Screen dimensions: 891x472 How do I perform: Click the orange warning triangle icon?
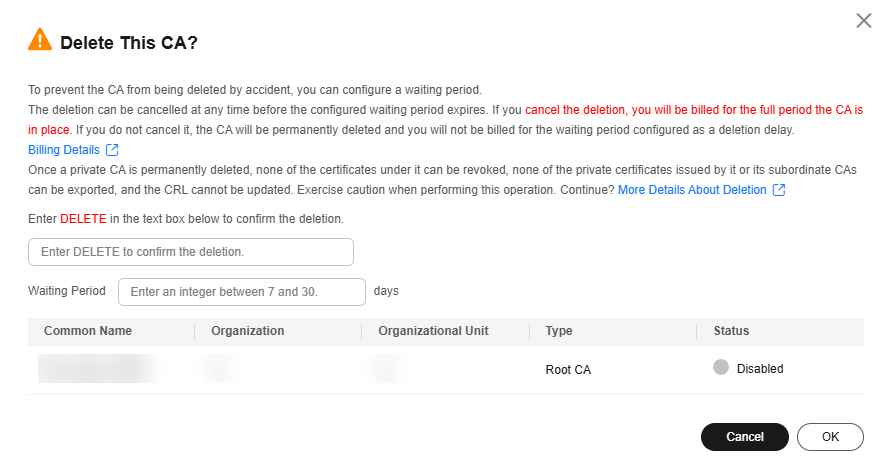(x=40, y=41)
